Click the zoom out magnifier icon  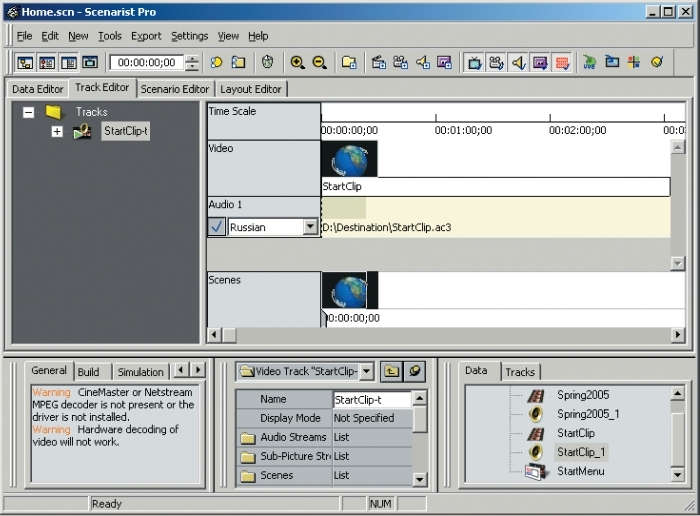point(320,62)
